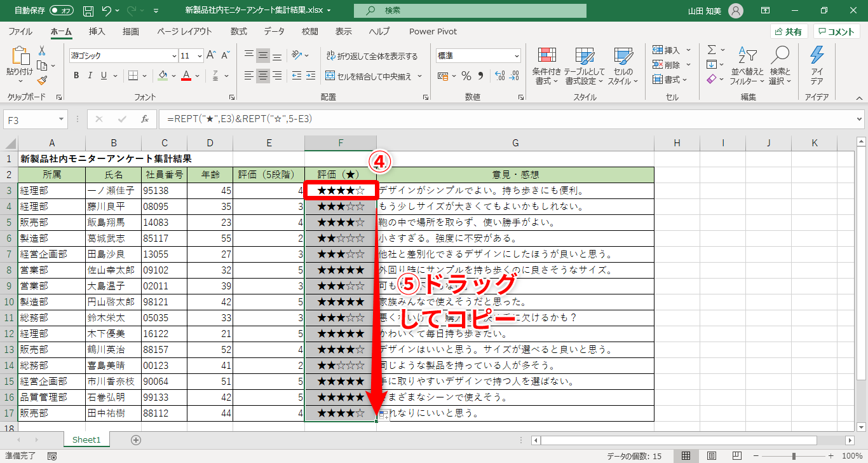Open the font name dropdown 游ゴシック
Viewport: 868px width, 463px height.
coord(173,56)
